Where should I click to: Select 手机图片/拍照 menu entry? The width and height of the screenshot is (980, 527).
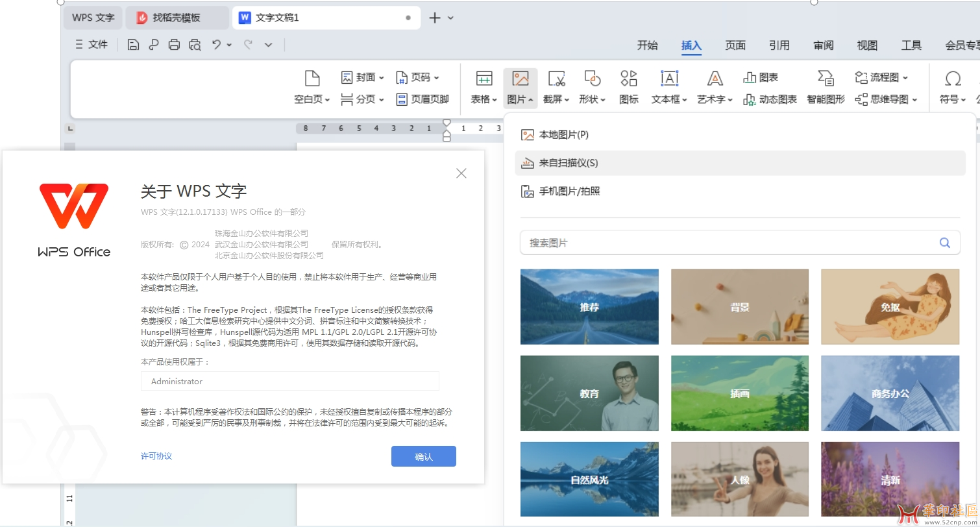tap(740, 191)
